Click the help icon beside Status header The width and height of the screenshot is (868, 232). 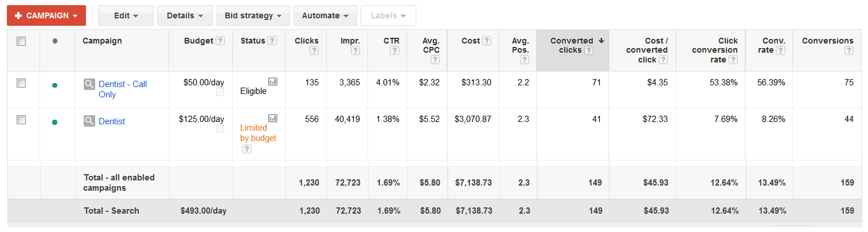point(272,41)
